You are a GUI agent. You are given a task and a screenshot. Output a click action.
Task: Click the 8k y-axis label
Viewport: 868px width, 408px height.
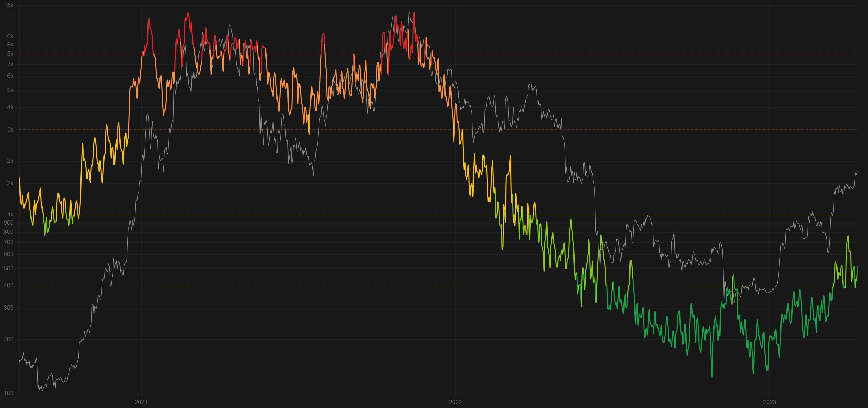click(10, 54)
